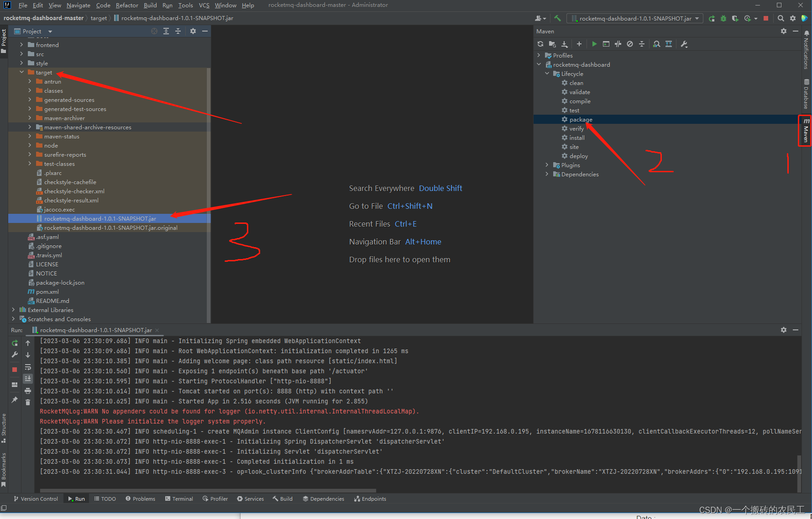Toggle the Maven side tool window
The image size is (812, 519).
tap(806, 130)
